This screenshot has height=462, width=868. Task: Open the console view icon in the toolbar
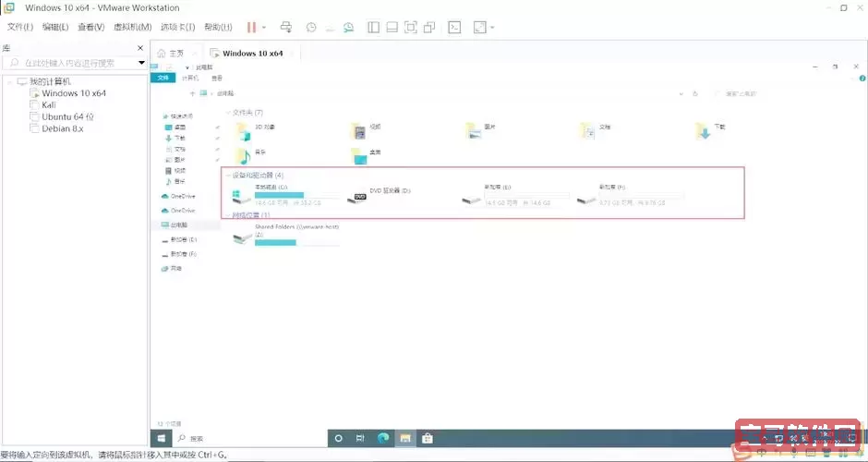click(454, 27)
